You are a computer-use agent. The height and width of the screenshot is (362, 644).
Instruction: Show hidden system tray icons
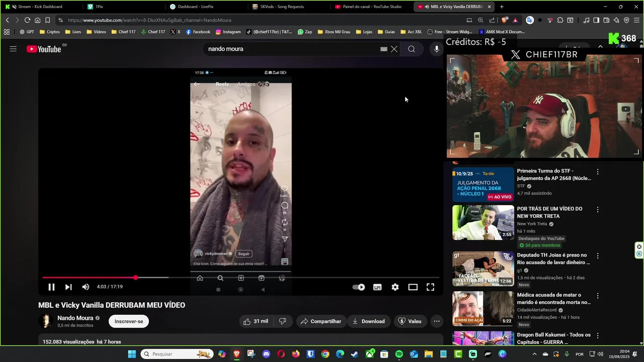535,354
